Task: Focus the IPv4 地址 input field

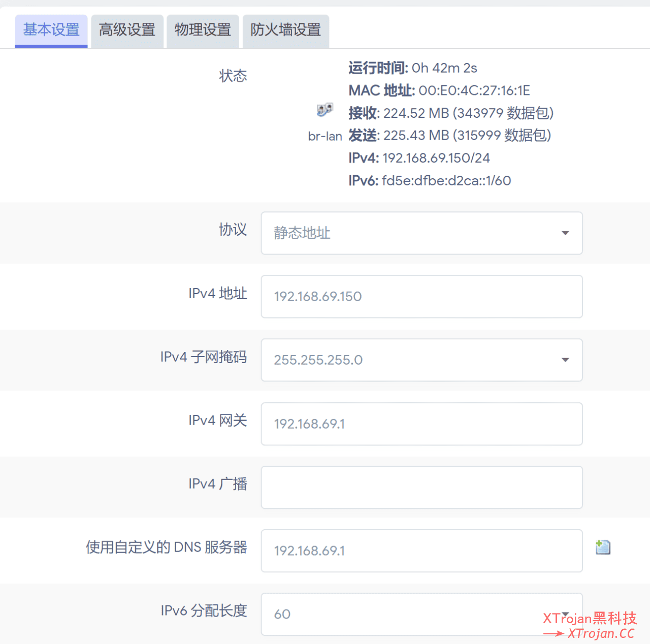Action: tap(421, 297)
